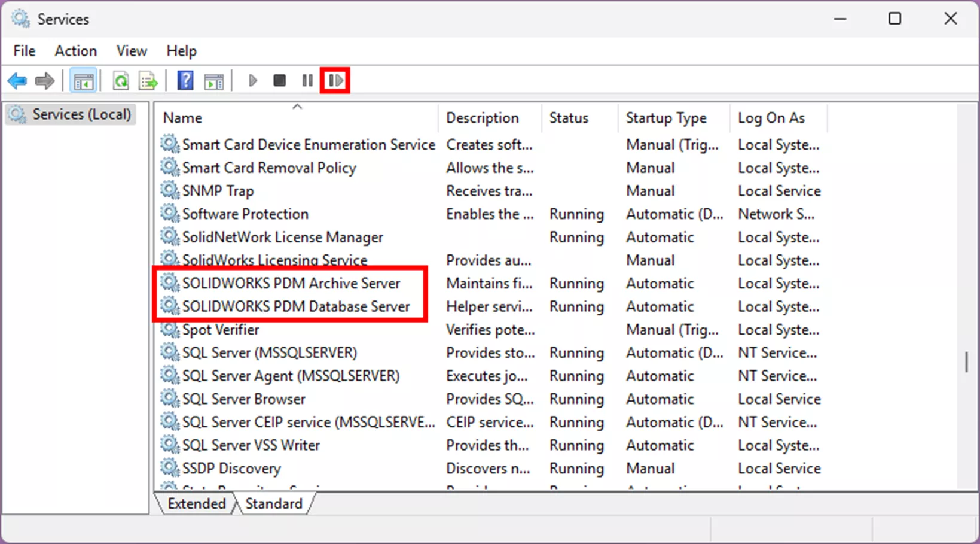Sort by the Description column header
980x544 pixels.
(490, 118)
